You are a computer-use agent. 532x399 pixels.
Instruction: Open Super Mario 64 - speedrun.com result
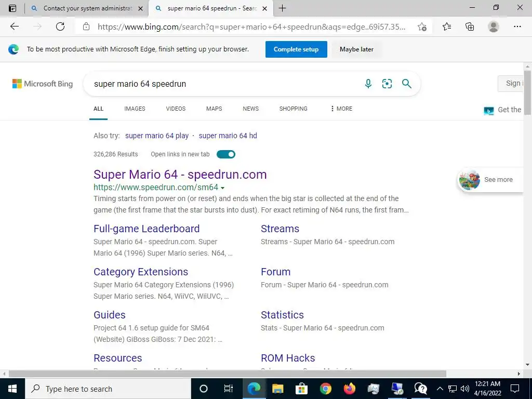pos(180,175)
